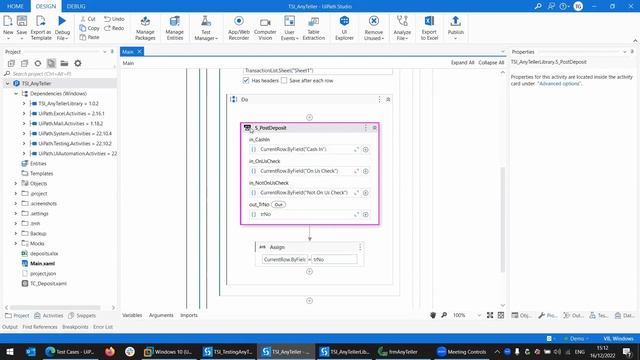The height and width of the screenshot is (360, 640).
Task: Switch to DEBUG ribbon tab
Action: coord(76,6)
